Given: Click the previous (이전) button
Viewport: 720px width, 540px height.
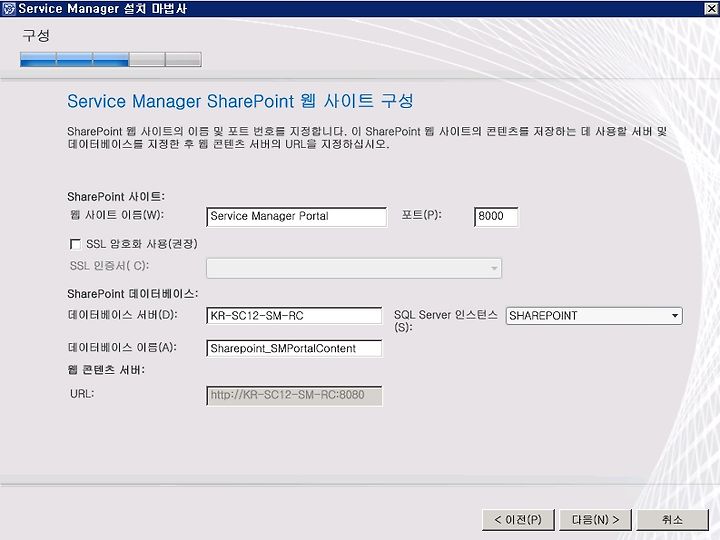Looking at the screenshot, I should 518,520.
